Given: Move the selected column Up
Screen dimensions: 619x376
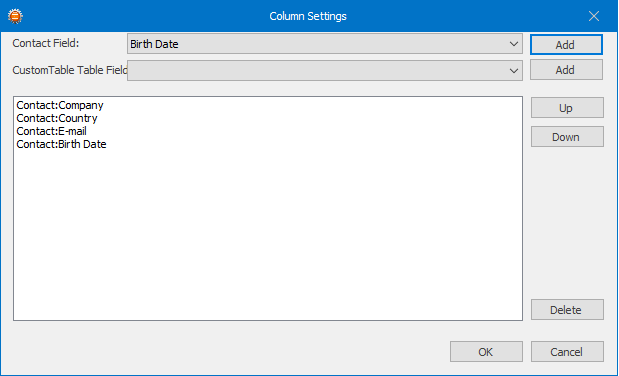Looking at the screenshot, I should [567, 108].
